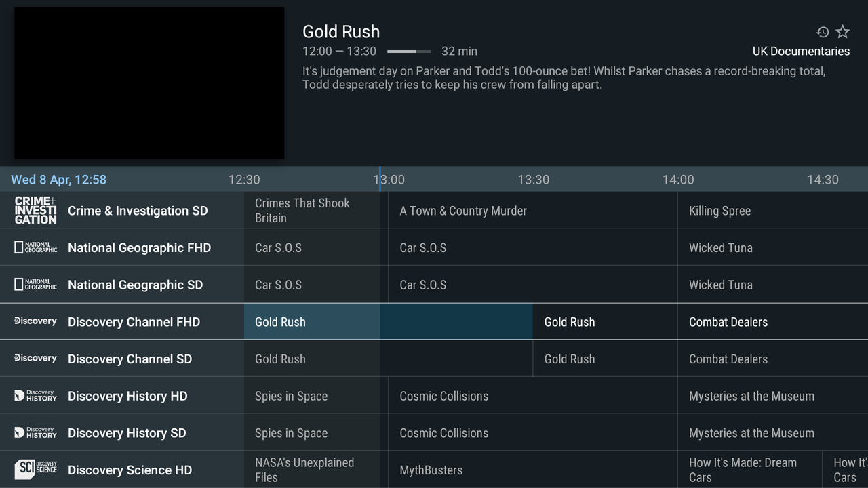Open Crimes That Shook Britain programme
Screen dimensions: 868x488
pos(316,210)
